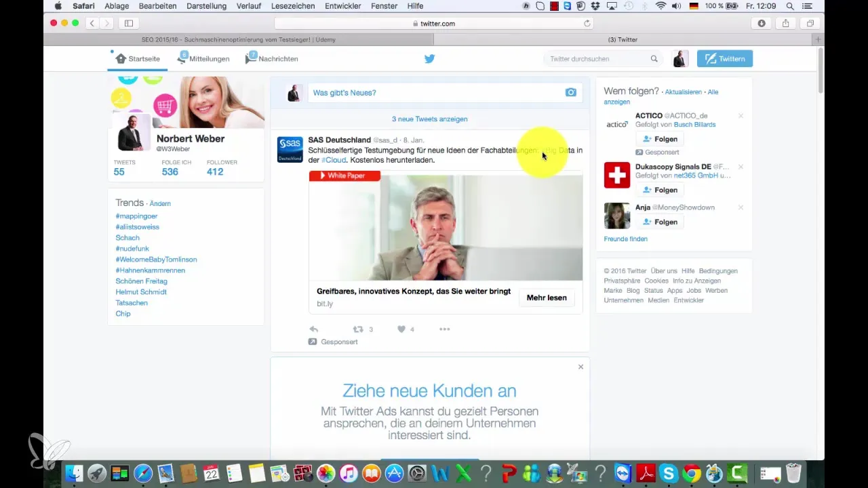This screenshot has width=868, height=488.
Task: Click the 'Was gibt's Neues?' tweet box
Action: coord(445,93)
